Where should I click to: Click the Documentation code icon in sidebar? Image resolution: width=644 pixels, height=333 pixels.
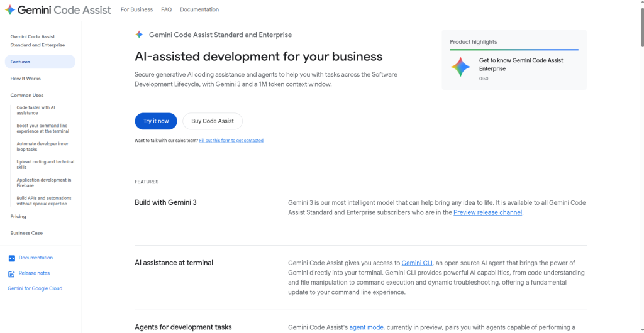click(11, 258)
